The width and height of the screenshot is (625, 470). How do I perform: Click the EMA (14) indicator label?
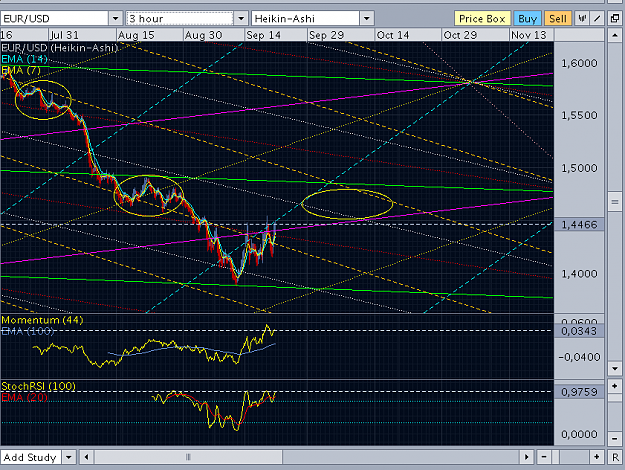(x=24, y=59)
